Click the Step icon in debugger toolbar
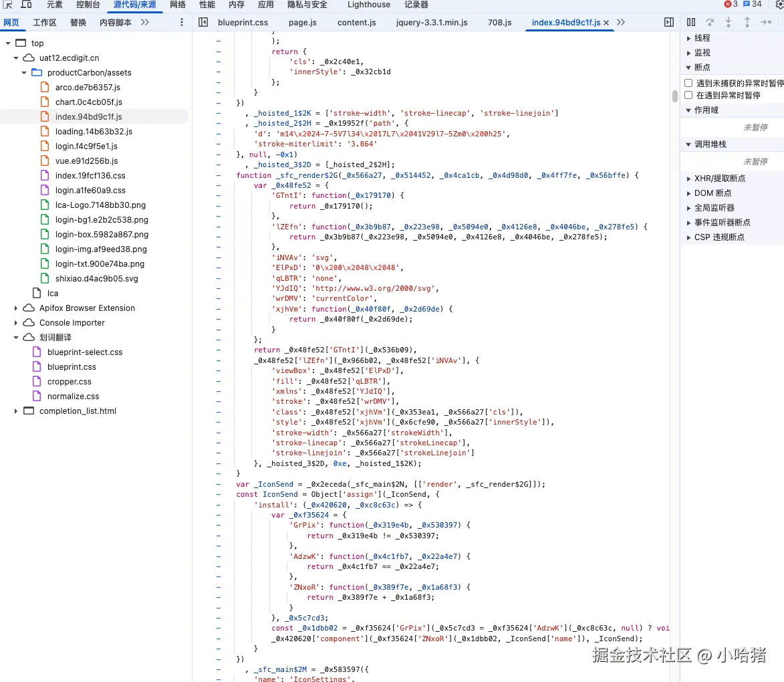This screenshot has width=784, height=682. point(766,22)
